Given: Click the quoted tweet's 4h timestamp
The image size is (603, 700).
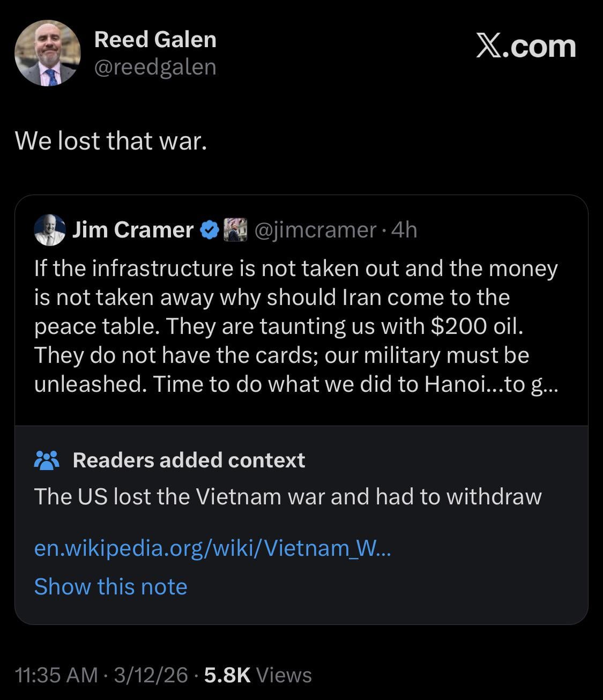Looking at the screenshot, I should tap(404, 230).
